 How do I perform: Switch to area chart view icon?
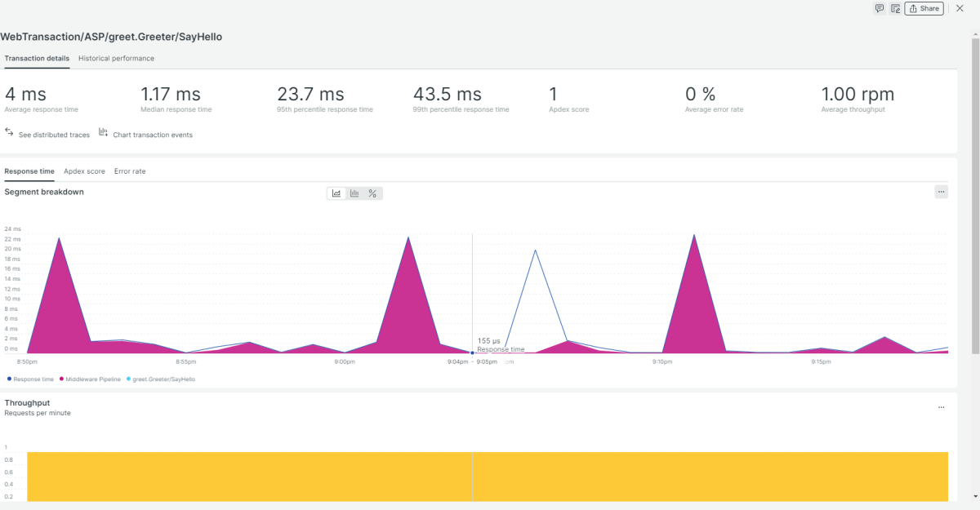click(336, 193)
